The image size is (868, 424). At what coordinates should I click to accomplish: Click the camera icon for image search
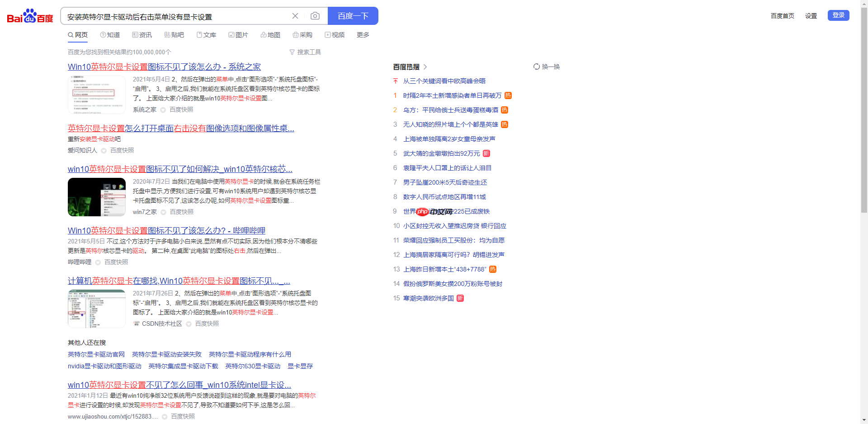(x=315, y=15)
